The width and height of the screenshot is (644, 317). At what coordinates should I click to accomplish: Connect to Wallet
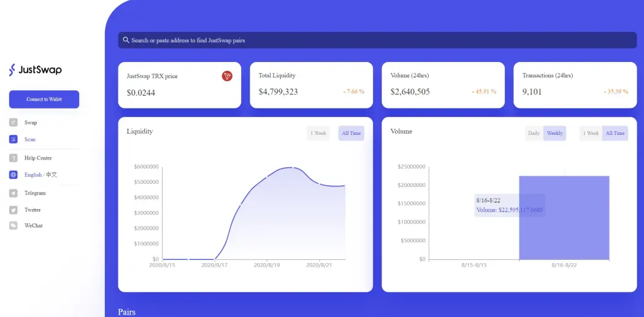(x=44, y=99)
